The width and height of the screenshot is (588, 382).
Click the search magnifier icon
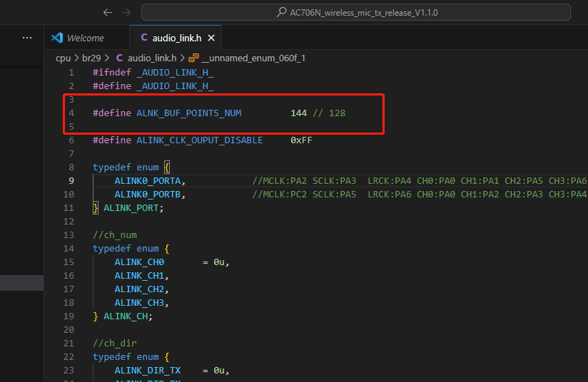pos(281,12)
